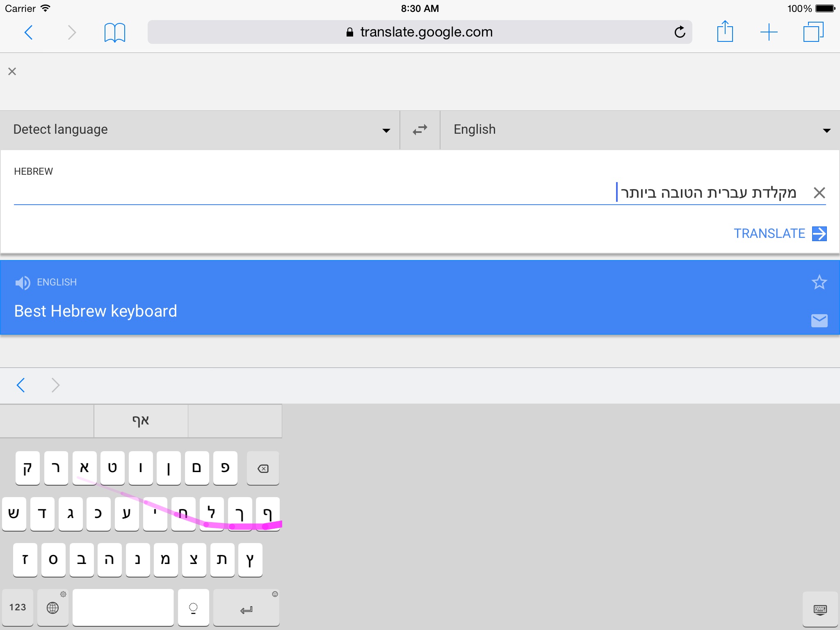Clear the Hebrew input text
Screen dimensions: 840x630
(819, 192)
